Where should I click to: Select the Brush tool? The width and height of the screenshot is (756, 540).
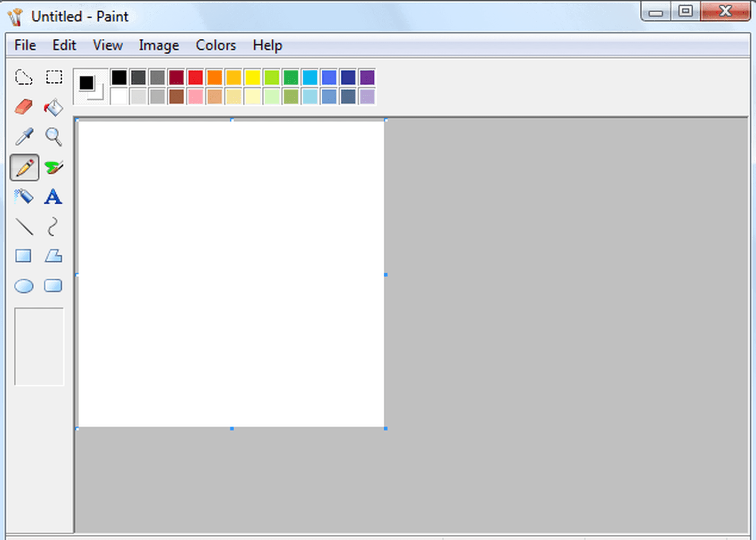click(53, 166)
